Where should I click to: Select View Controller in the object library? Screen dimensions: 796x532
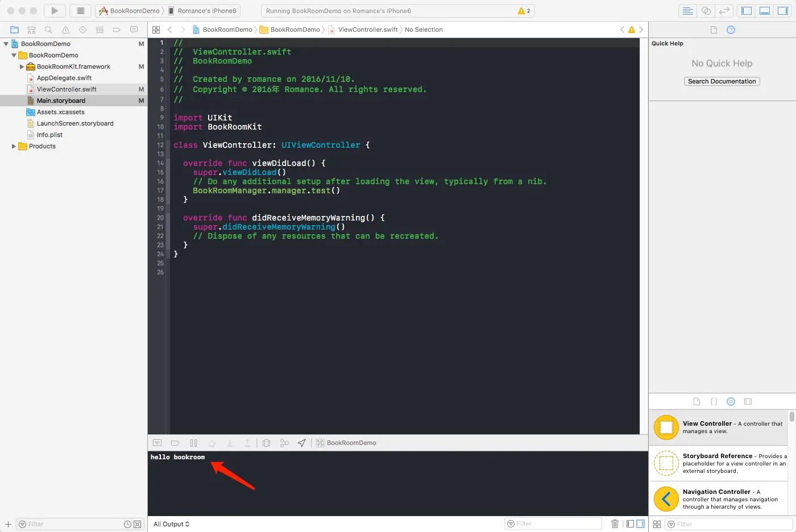point(719,427)
